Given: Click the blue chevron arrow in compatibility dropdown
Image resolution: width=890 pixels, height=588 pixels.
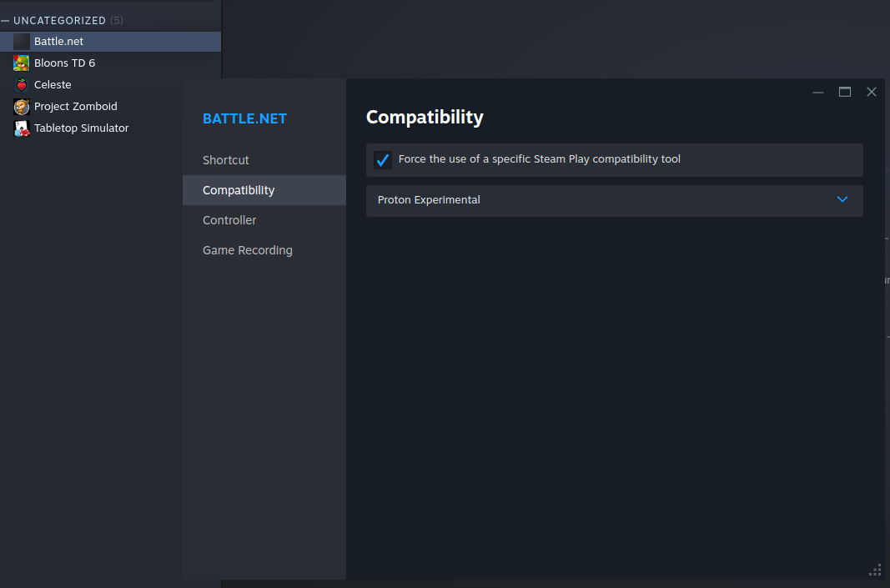Looking at the screenshot, I should point(842,200).
